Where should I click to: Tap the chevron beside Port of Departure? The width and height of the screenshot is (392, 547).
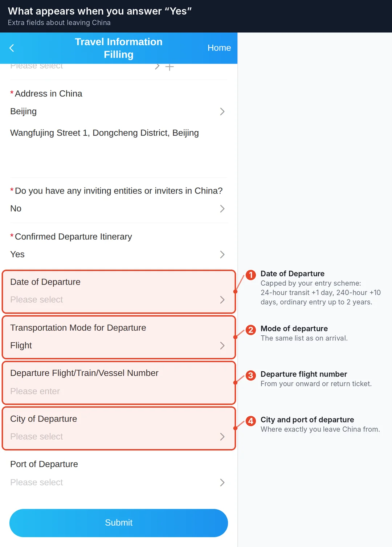222,482
